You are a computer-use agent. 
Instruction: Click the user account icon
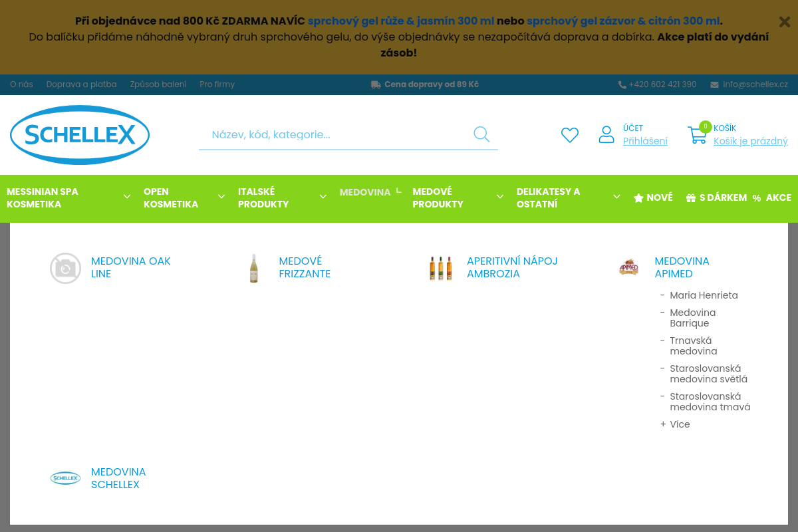(x=606, y=134)
